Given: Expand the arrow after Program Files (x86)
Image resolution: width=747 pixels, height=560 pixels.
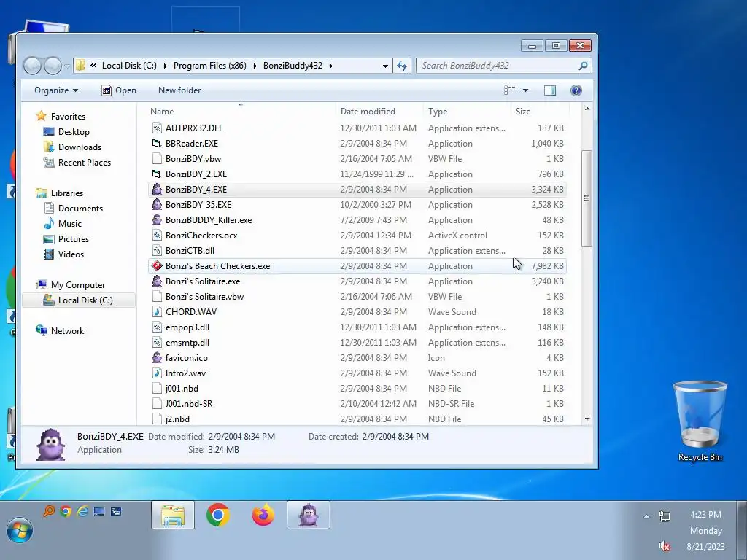Looking at the screenshot, I should pos(255,66).
